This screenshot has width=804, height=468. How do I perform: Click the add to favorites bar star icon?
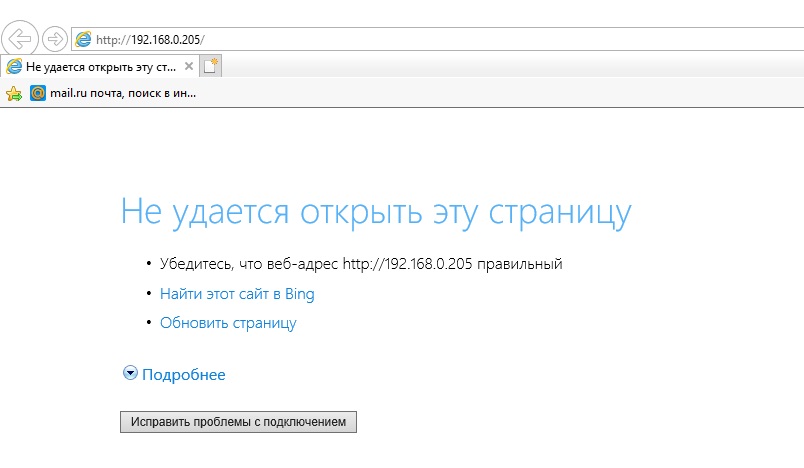tap(14, 93)
